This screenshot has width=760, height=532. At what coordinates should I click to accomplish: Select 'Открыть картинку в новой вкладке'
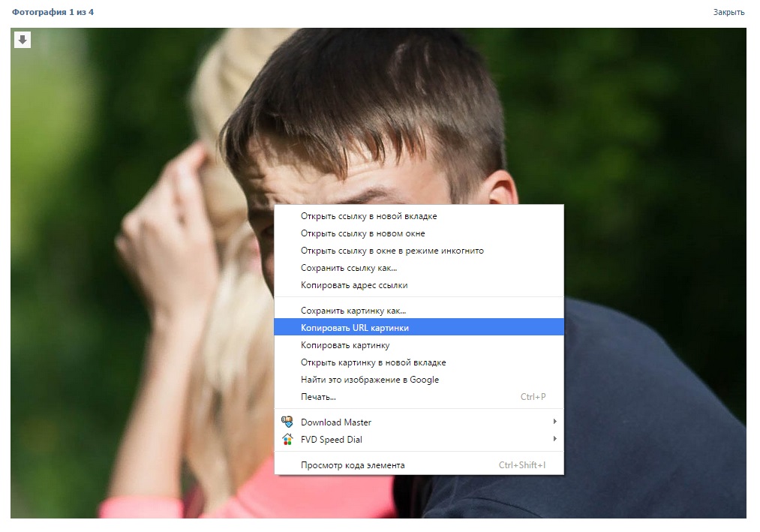(419, 362)
